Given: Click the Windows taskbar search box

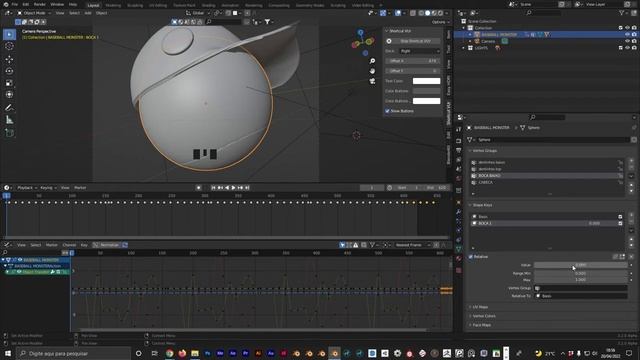Looking at the screenshot, I should pos(73,353).
